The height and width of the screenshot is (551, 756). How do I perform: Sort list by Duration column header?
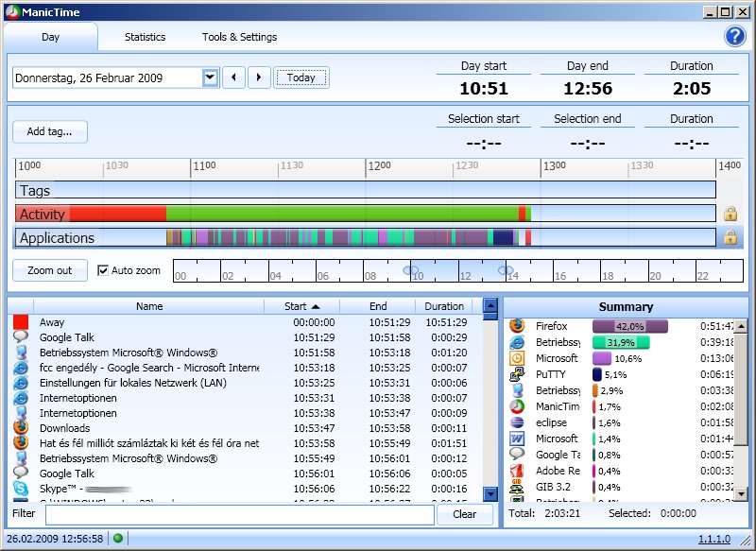point(444,306)
